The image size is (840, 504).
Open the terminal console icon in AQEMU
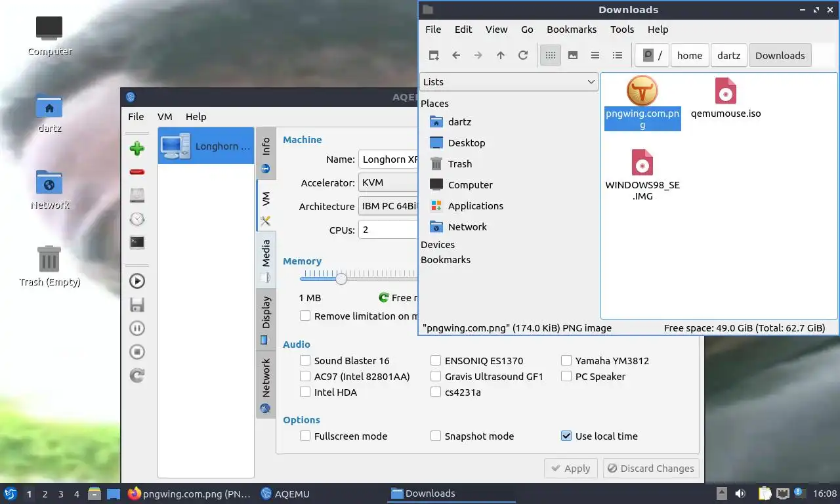pyautogui.click(x=137, y=243)
